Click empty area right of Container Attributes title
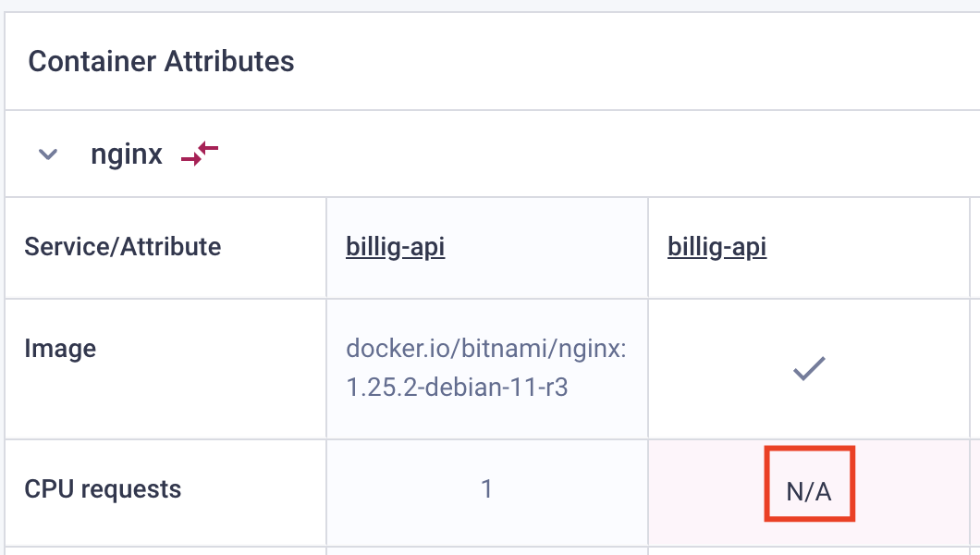The height and width of the screenshot is (555, 980). pyautogui.click(x=625, y=61)
